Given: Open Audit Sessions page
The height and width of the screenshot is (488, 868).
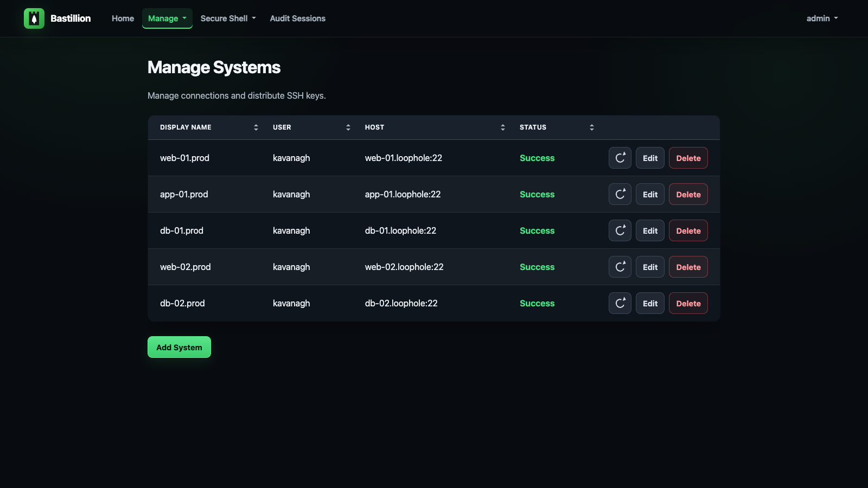Looking at the screenshot, I should pos(298,18).
